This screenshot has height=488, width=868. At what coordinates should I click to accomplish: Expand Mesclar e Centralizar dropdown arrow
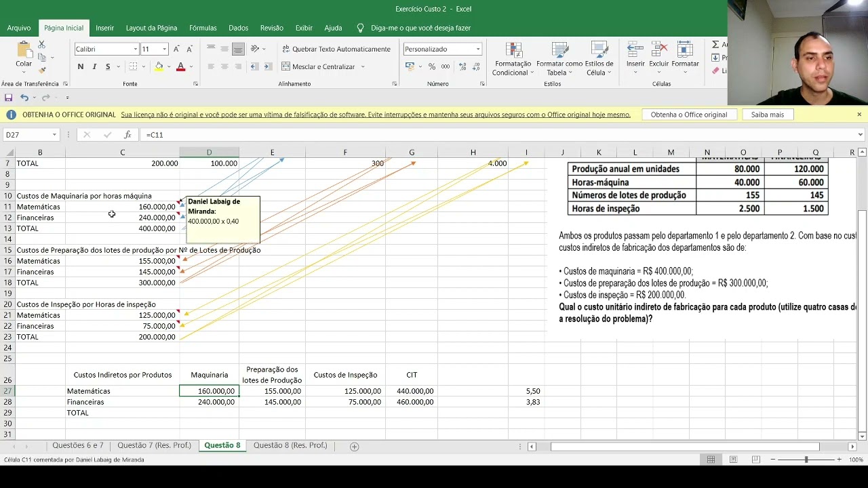click(x=363, y=66)
